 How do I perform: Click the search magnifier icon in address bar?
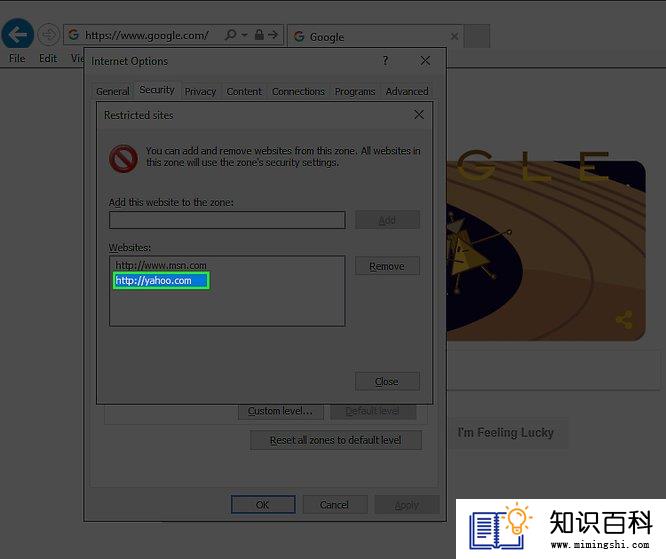[231, 34]
